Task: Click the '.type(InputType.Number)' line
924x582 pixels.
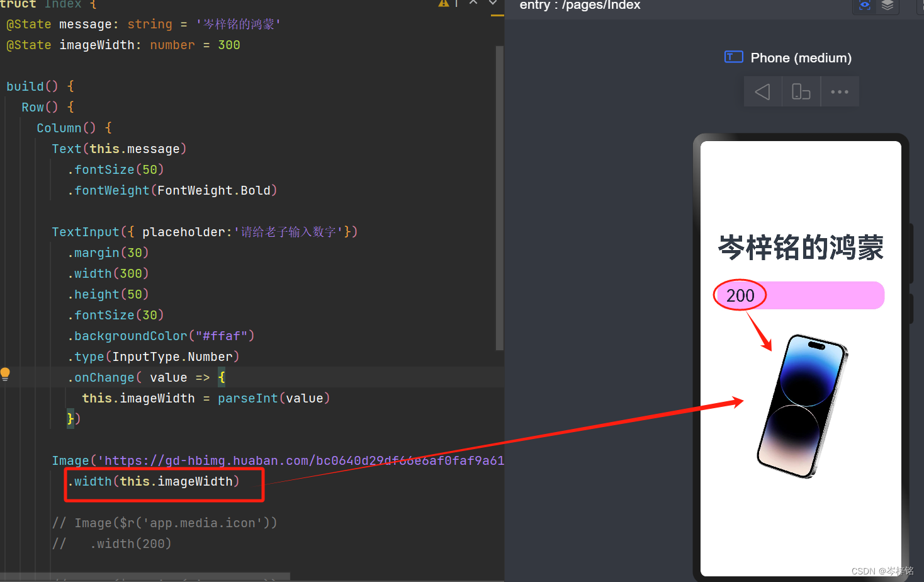Action: tap(154, 357)
